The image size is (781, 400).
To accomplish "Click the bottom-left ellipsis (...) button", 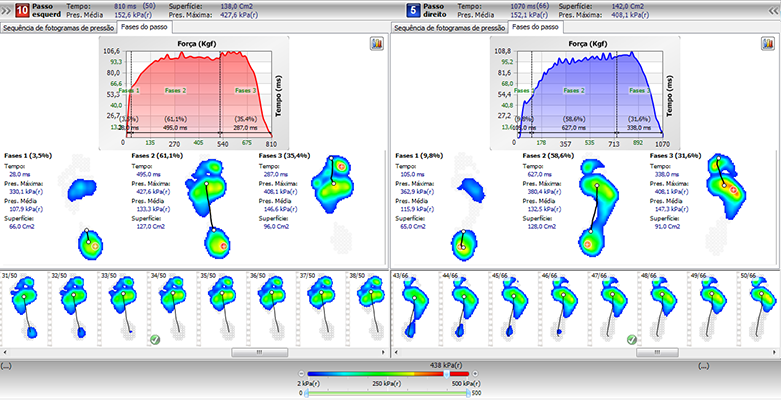I will (x=6, y=367).
